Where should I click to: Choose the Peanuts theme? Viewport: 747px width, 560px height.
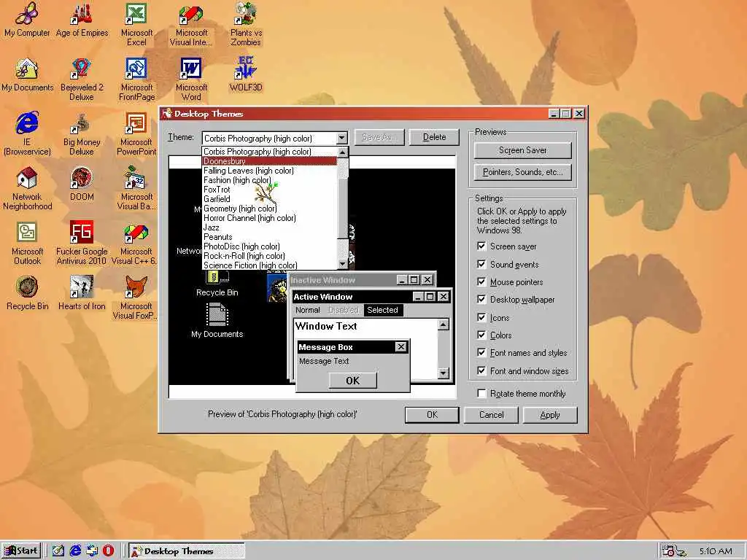[270, 237]
